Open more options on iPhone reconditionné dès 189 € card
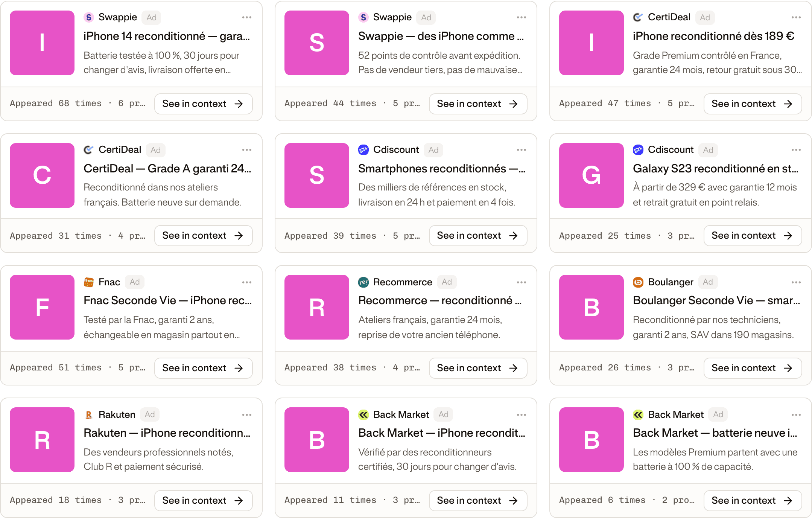This screenshot has height=518, width=812. click(x=796, y=17)
